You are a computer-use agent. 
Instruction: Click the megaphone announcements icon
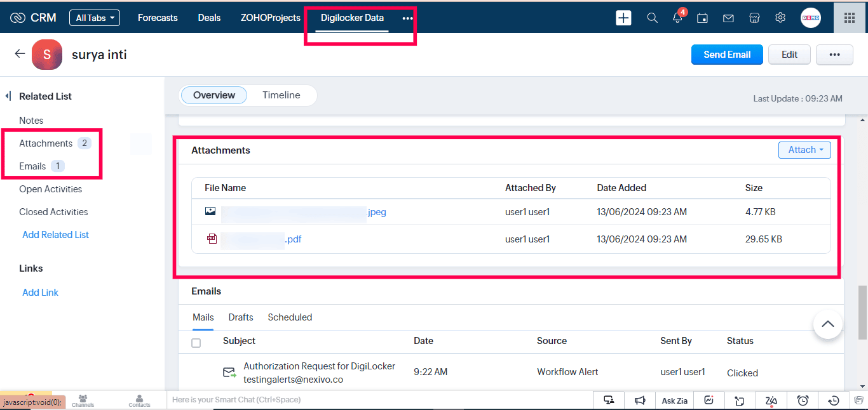(640, 400)
